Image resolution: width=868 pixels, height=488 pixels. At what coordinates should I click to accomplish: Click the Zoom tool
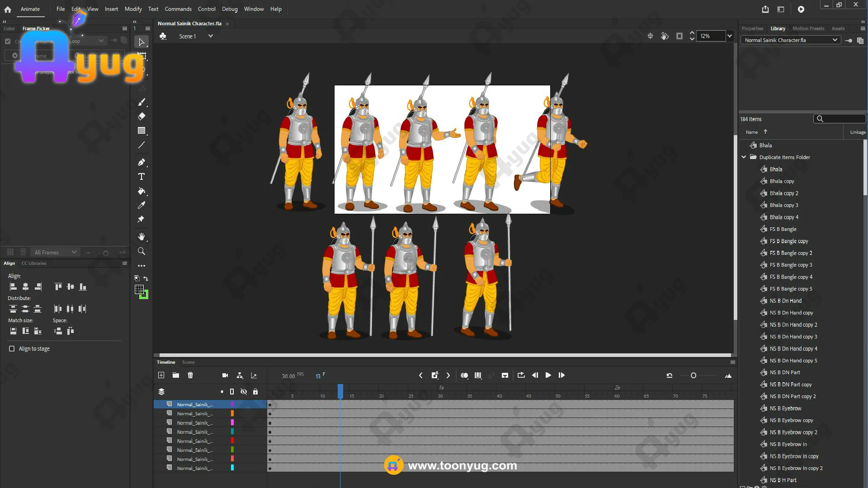coord(142,251)
